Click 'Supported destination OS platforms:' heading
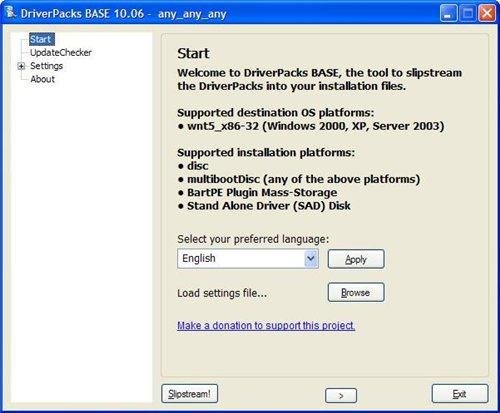This screenshot has height=413, width=500. (x=276, y=113)
